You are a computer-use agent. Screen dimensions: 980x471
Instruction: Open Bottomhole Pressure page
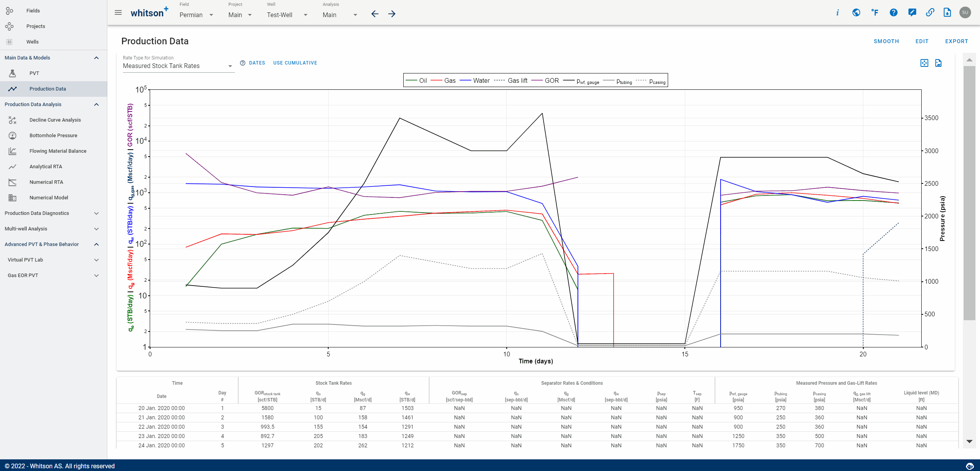(x=54, y=136)
